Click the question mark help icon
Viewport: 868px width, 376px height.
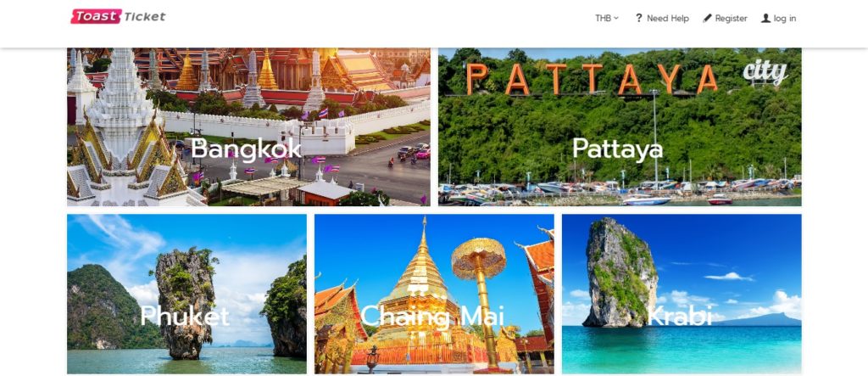coord(639,19)
